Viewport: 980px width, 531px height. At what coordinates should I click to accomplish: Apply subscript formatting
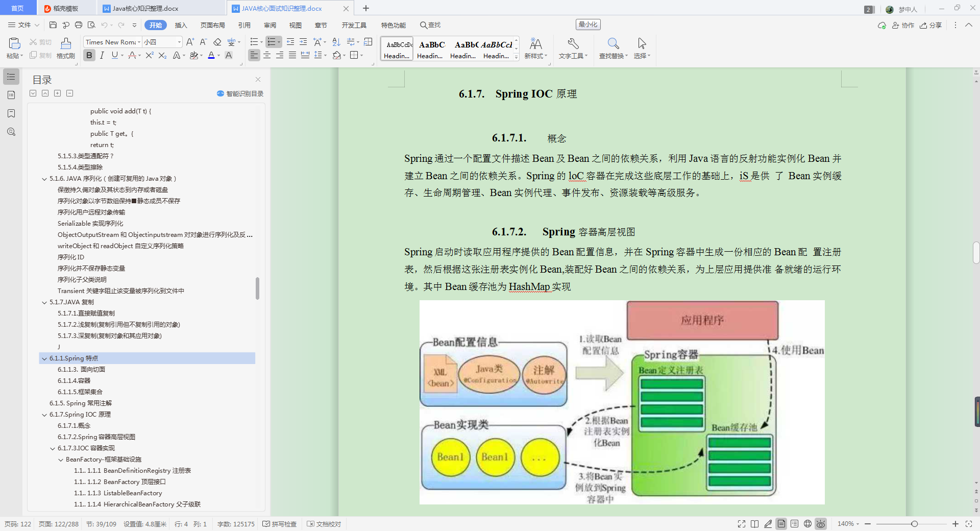click(x=162, y=55)
